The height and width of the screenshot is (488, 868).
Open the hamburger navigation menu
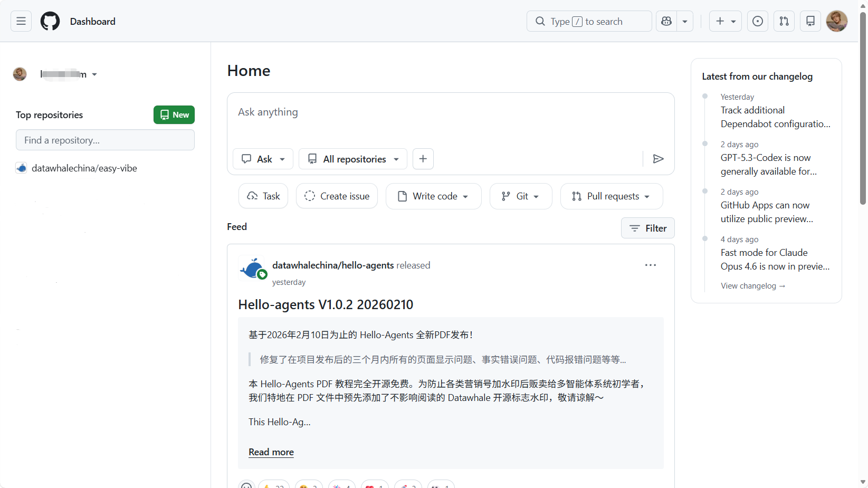[x=21, y=21]
